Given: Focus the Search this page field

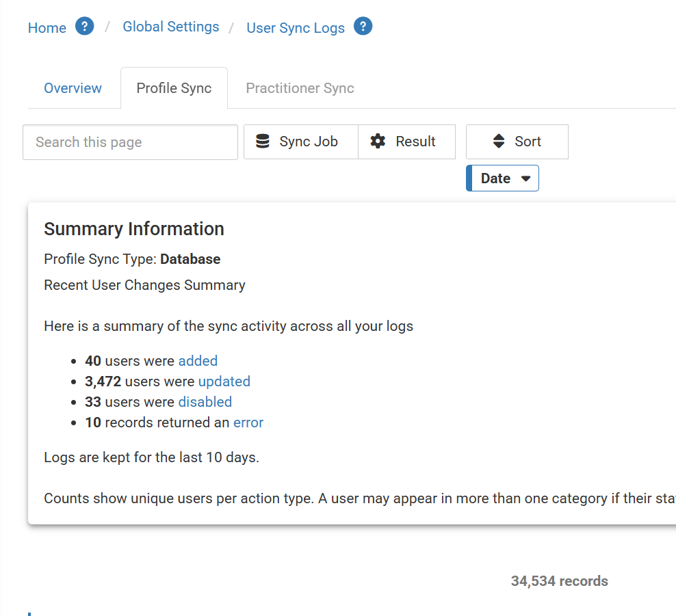Looking at the screenshot, I should point(130,142).
